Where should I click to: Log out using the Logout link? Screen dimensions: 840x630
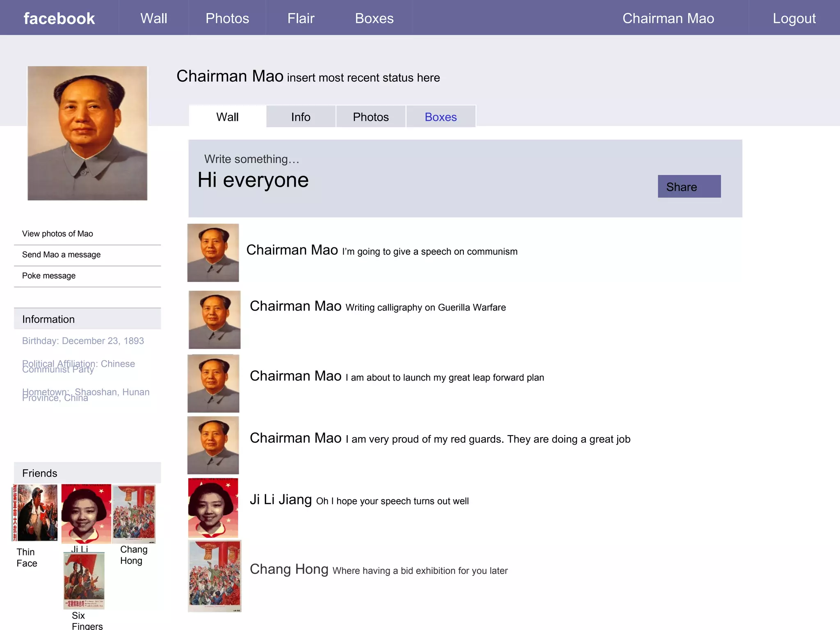pyautogui.click(x=794, y=18)
